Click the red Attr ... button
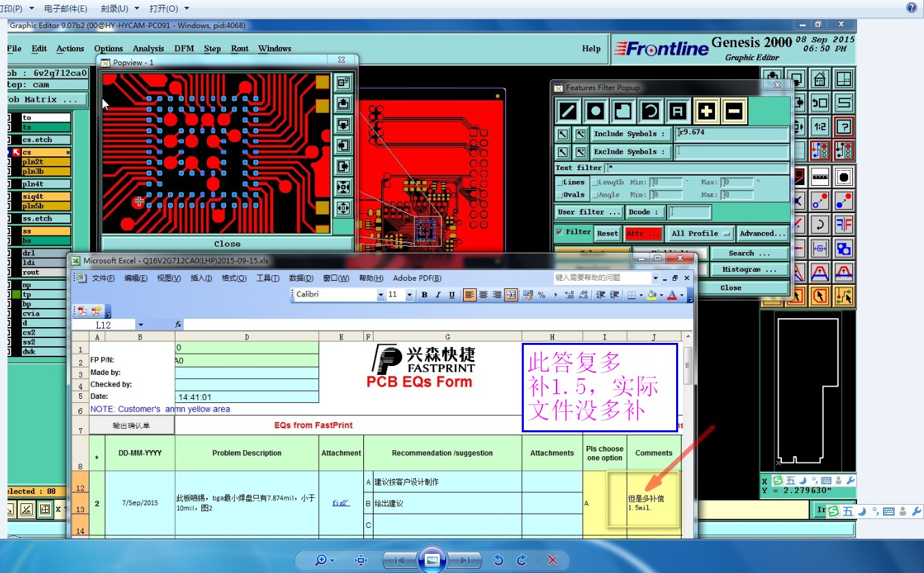Image resolution: width=924 pixels, height=573 pixels. pyautogui.click(x=643, y=234)
